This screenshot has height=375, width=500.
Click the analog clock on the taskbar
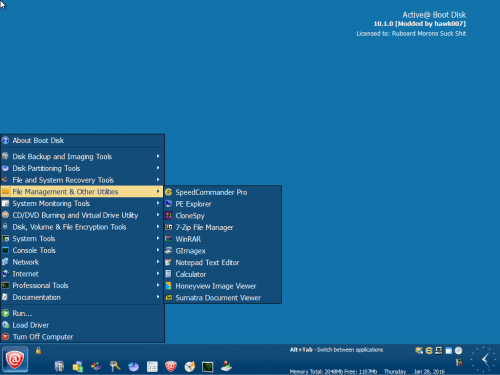coord(484,359)
